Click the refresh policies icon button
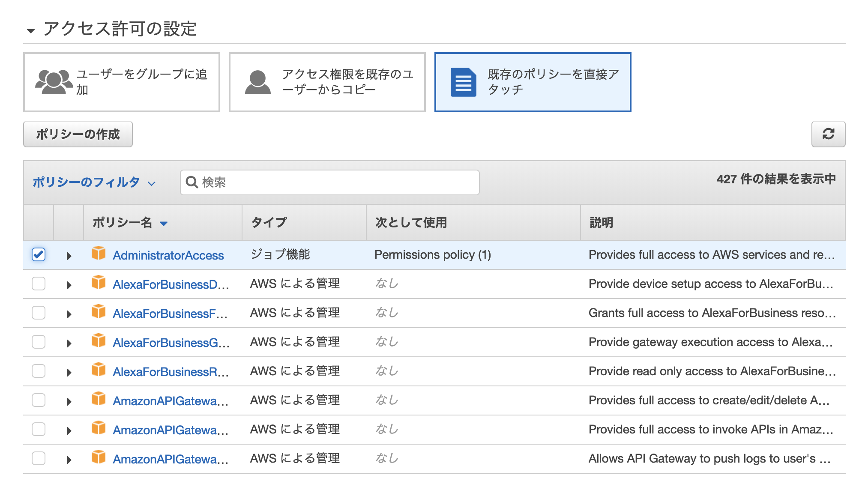Screen dimensions: 868x490 (x=828, y=134)
